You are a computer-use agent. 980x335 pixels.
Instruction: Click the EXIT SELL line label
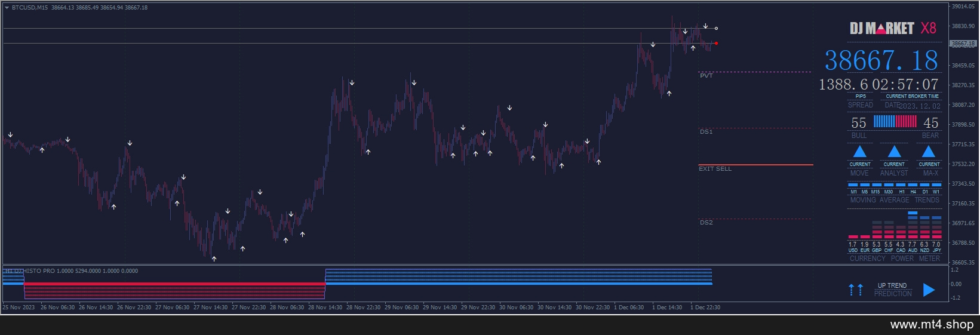pyautogui.click(x=715, y=169)
